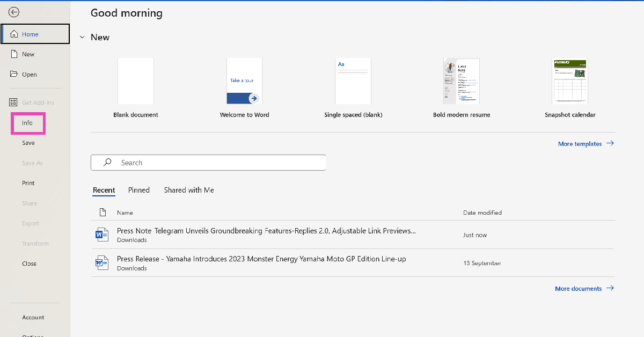Screen dimensions: 644x337
Task: Click the Home house icon
Action: (x=14, y=34)
